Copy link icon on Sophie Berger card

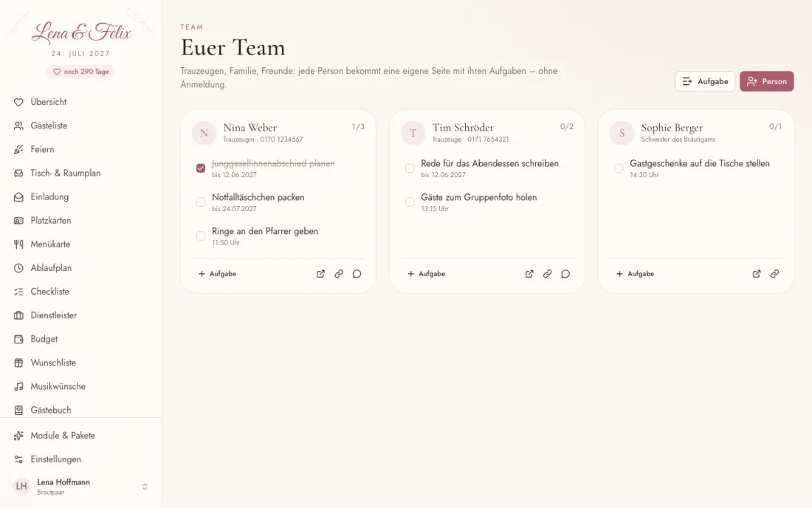click(774, 274)
